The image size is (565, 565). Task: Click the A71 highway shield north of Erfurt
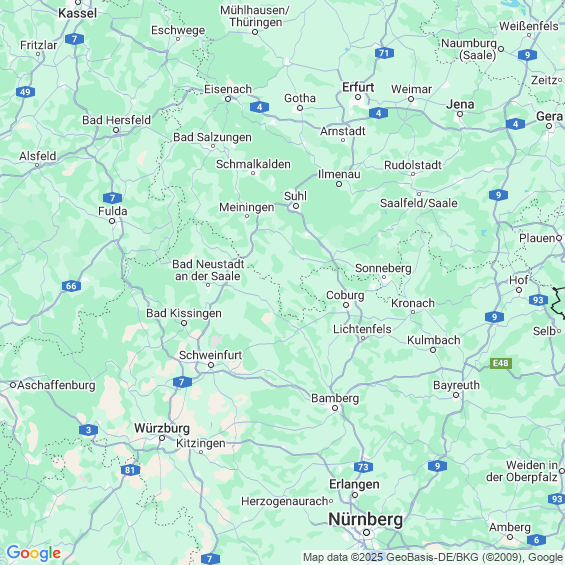point(384,53)
